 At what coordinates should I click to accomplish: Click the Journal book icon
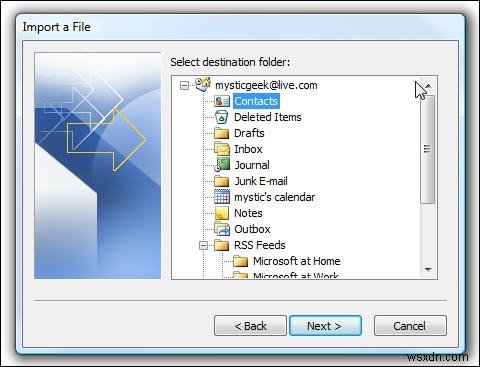point(222,165)
